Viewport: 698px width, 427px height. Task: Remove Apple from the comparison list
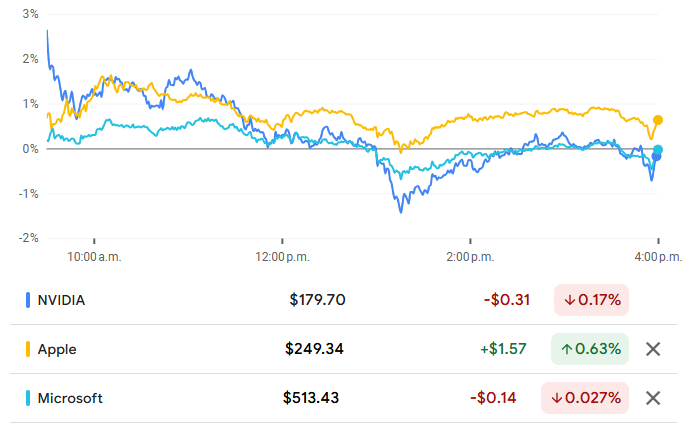click(653, 349)
